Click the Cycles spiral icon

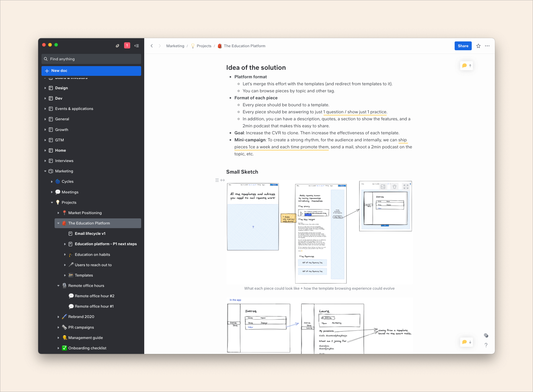(58, 182)
